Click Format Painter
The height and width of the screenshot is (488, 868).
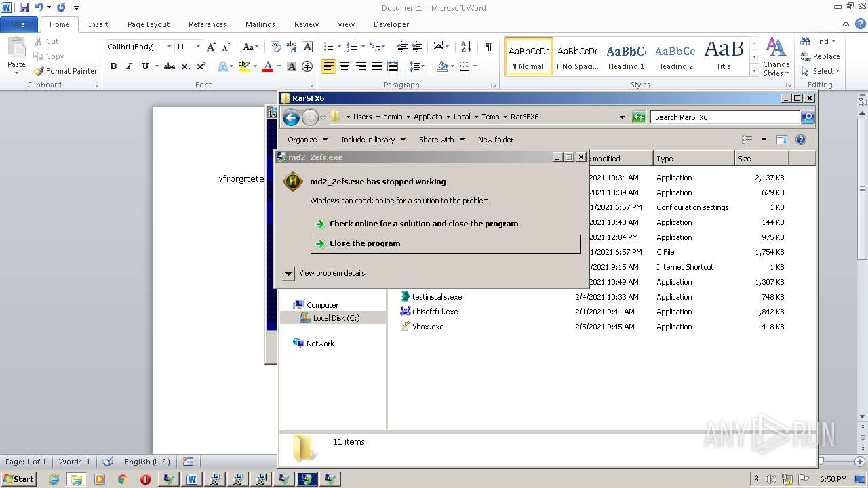click(x=65, y=71)
